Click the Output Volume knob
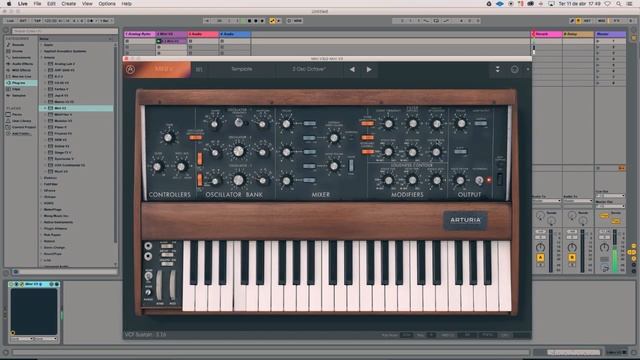The width and height of the screenshot is (640, 360). click(461, 123)
